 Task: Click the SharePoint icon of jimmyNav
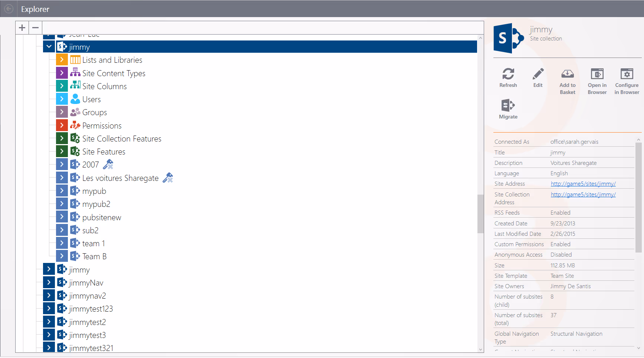[62, 283]
